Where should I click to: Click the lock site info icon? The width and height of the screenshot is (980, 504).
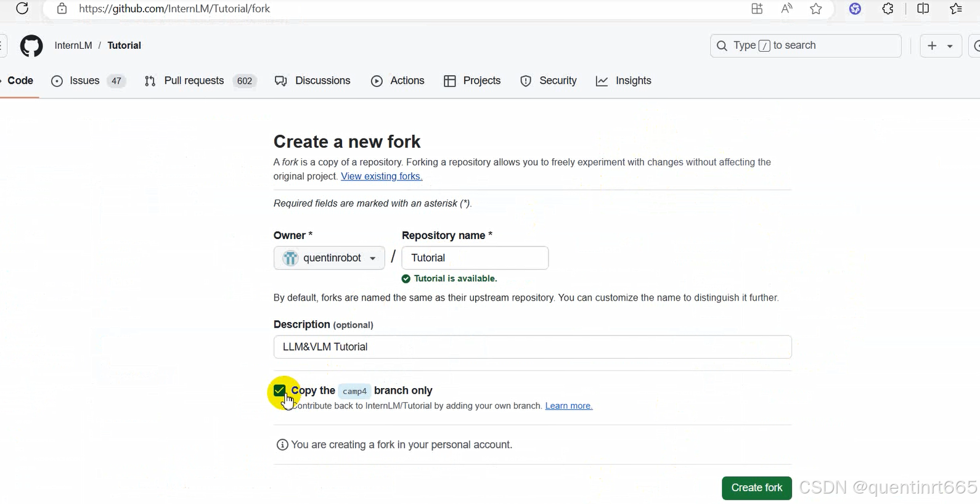(62, 9)
